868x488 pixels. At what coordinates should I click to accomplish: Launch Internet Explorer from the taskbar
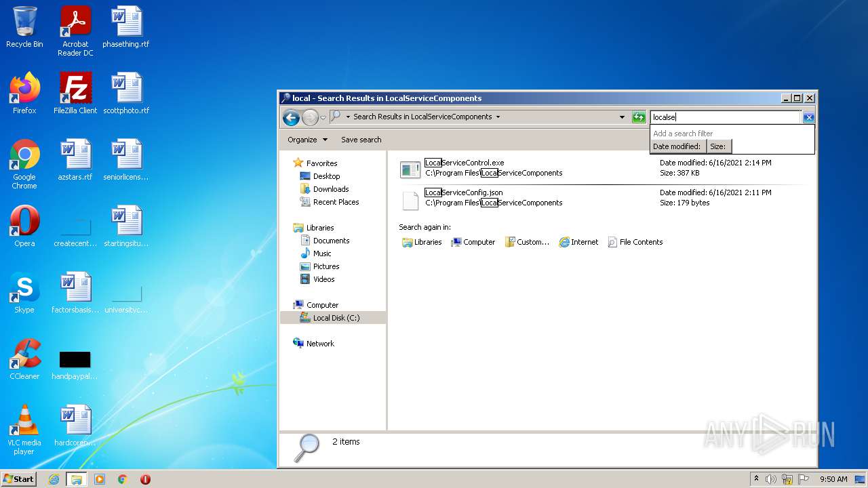click(54, 479)
